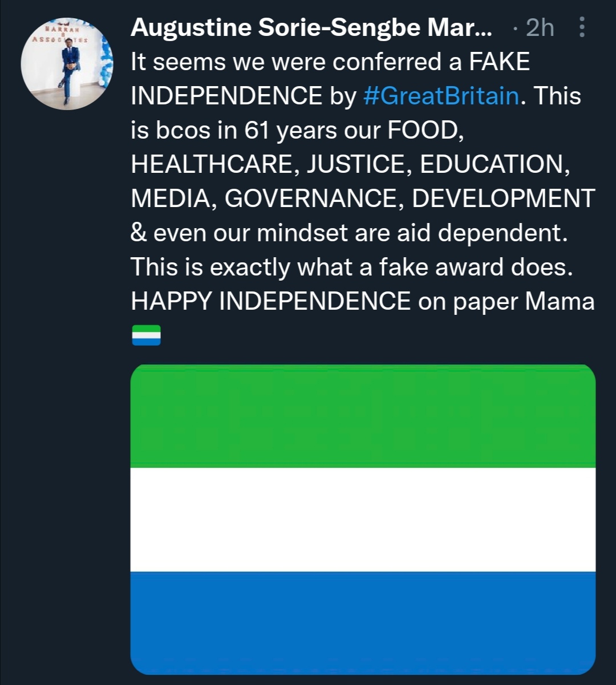Click the 2h timestamp of the tweet
616x685 pixels.
coord(540,27)
